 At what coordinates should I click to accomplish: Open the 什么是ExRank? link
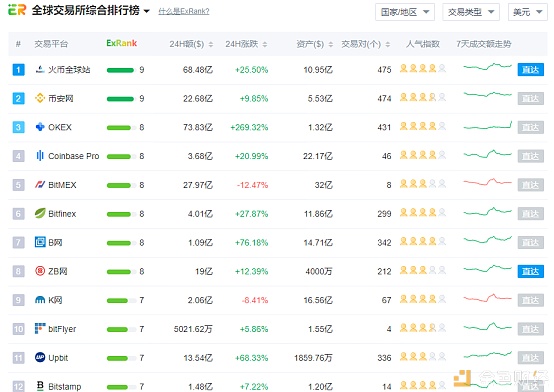tap(184, 11)
